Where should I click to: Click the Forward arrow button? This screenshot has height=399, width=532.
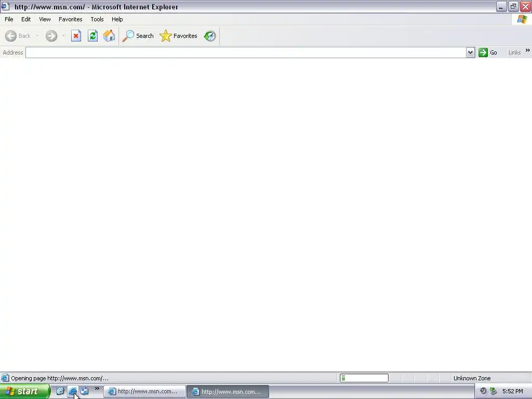click(51, 36)
